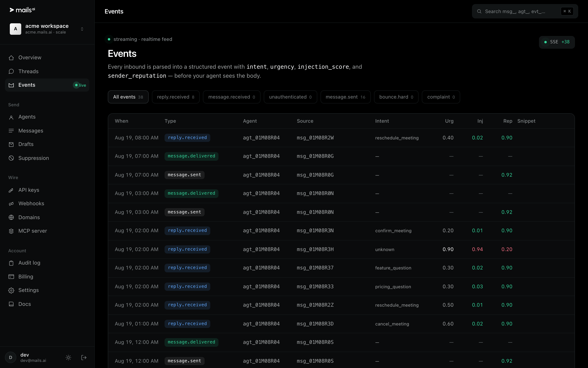The width and height of the screenshot is (588, 368).
Task: Click the Inj column header
Action: [480, 121]
